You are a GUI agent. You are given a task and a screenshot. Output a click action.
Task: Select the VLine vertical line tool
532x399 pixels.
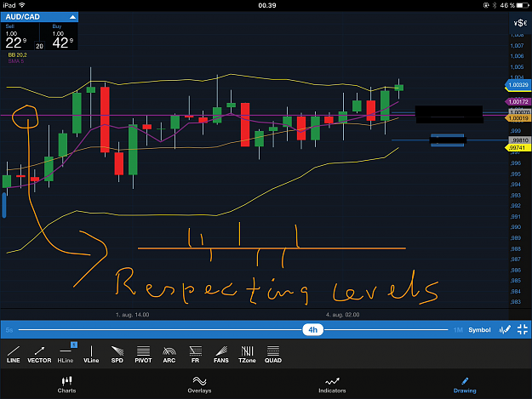(91, 354)
